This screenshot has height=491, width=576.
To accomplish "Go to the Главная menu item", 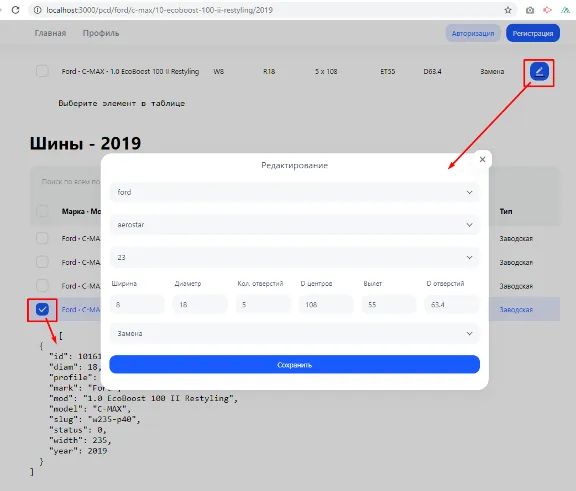I will [x=50, y=33].
